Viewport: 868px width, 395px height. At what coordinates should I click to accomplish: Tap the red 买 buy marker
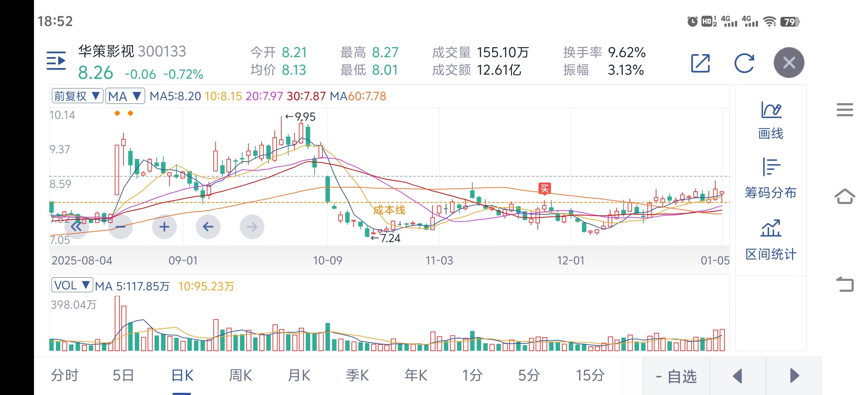pos(544,189)
